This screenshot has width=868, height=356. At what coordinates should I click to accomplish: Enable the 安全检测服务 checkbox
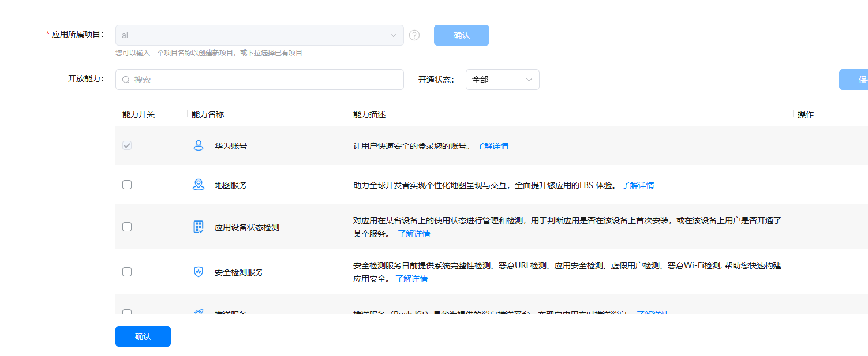[127, 272]
